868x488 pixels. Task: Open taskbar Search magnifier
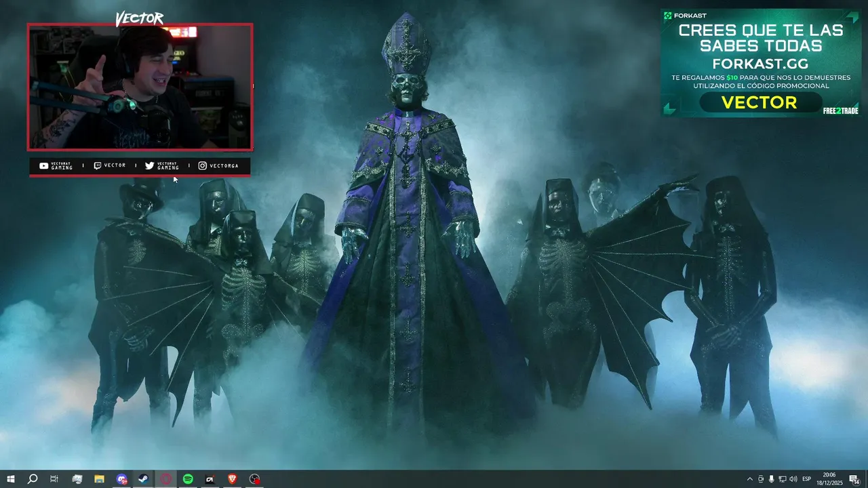[32, 479]
